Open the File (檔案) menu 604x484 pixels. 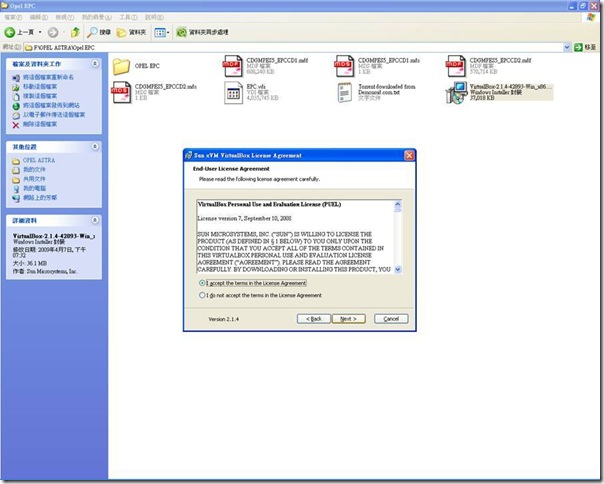pos(13,17)
